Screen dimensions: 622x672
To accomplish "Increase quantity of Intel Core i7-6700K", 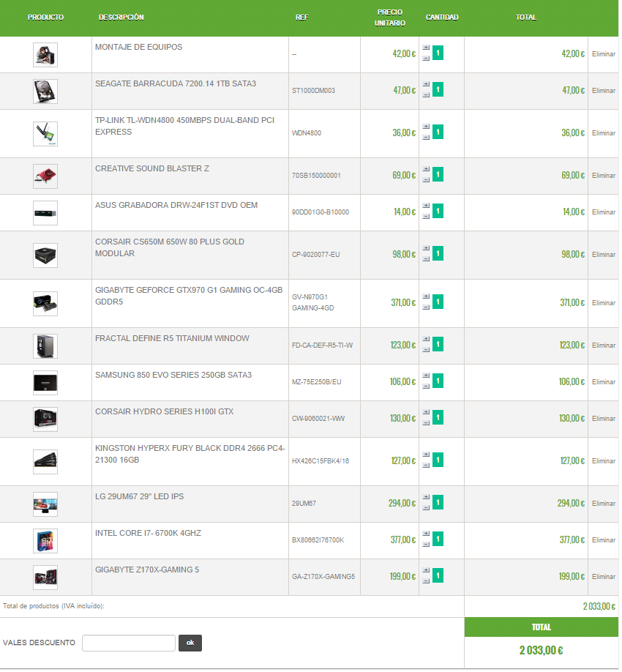I will [x=426, y=534].
